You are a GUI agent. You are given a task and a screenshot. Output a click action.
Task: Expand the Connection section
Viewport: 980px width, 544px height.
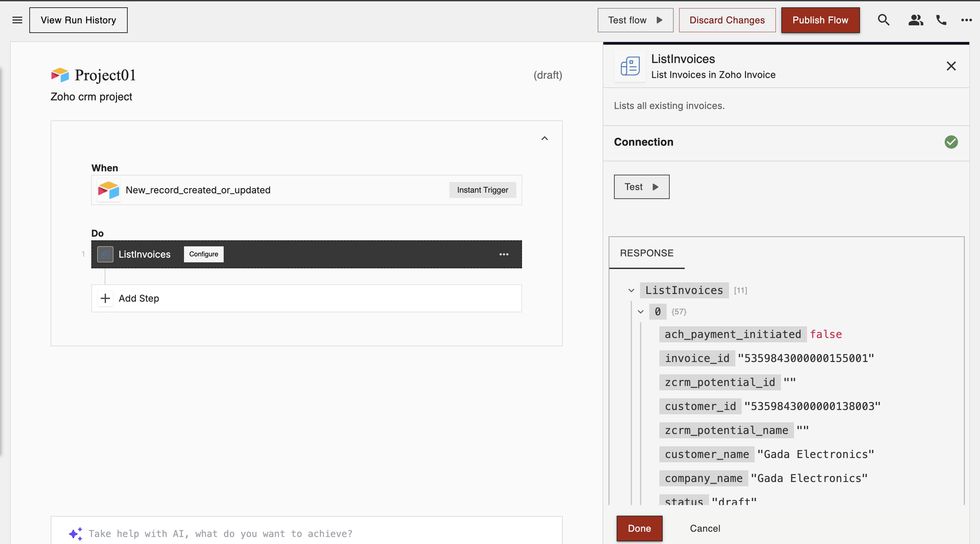pyautogui.click(x=786, y=142)
